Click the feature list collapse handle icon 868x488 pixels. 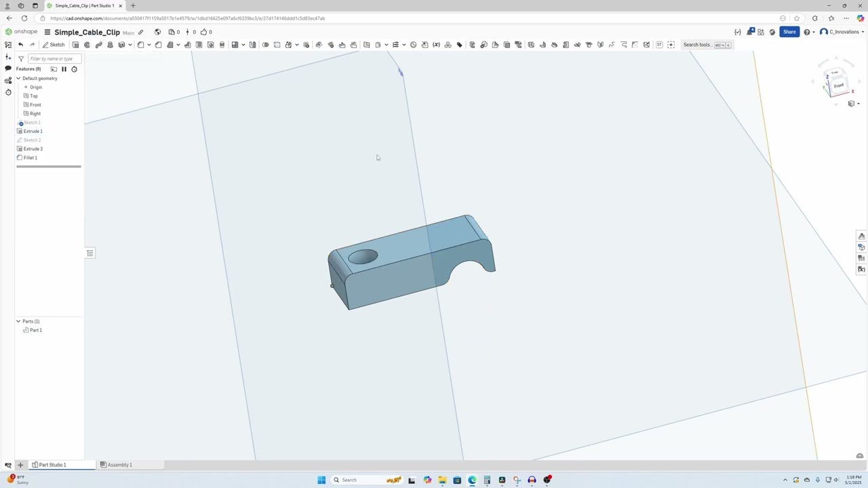click(x=90, y=253)
